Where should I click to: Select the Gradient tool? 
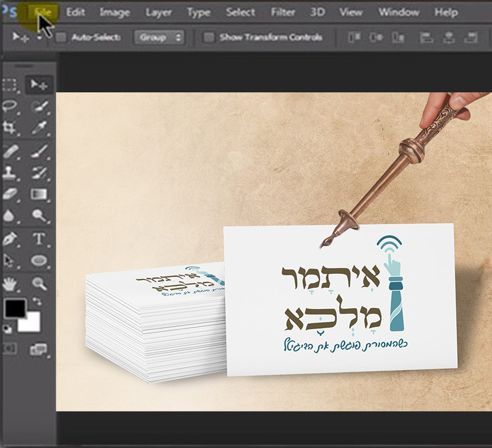tap(40, 194)
